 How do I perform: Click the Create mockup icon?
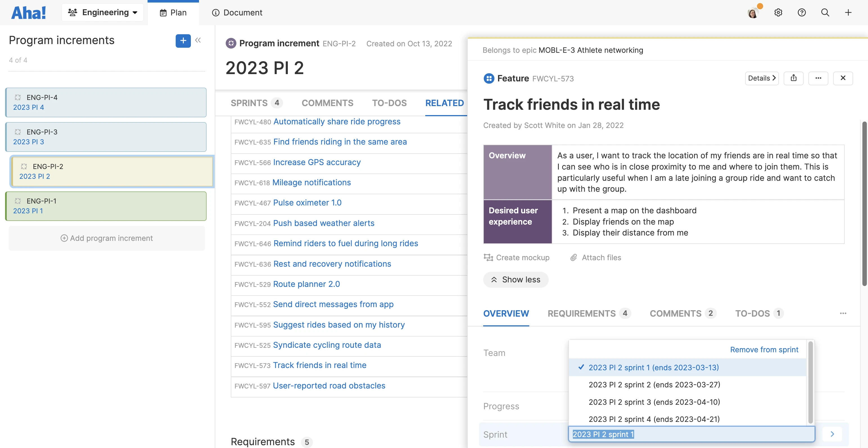(x=488, y=257)
